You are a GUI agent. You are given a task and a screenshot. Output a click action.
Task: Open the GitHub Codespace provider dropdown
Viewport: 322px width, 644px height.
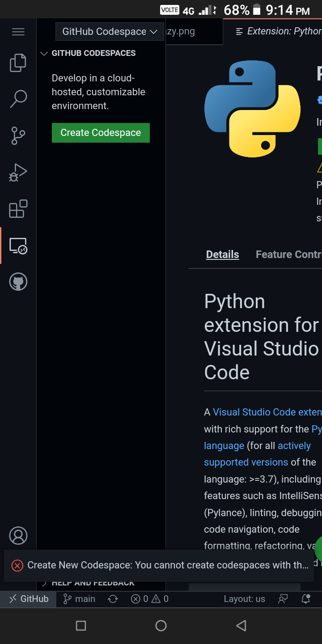[109, 31]
